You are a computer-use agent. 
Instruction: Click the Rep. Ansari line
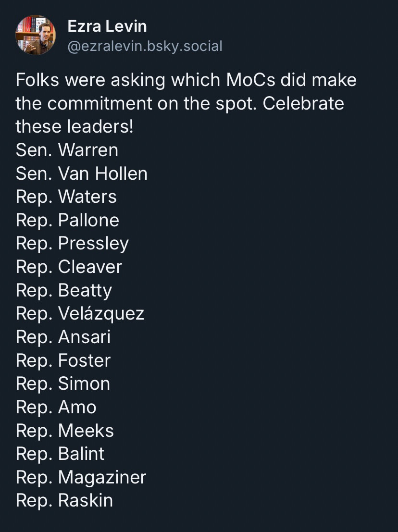tap(63, 337)
